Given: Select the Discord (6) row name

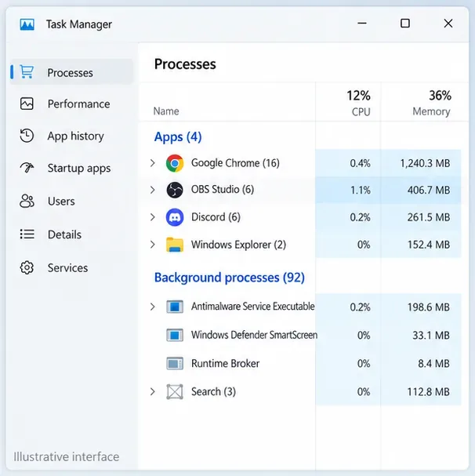Looking at the screenshot, I should point(216,217).
